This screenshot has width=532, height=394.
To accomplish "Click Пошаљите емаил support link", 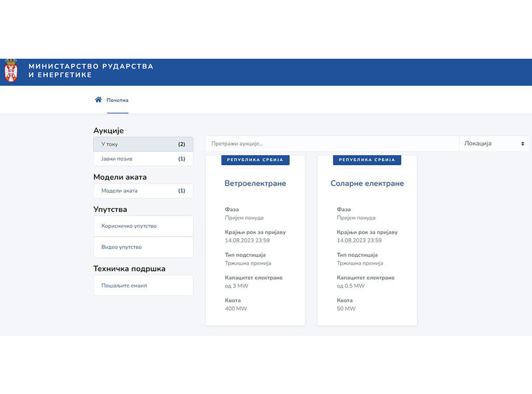I will [x=143, y=285].
